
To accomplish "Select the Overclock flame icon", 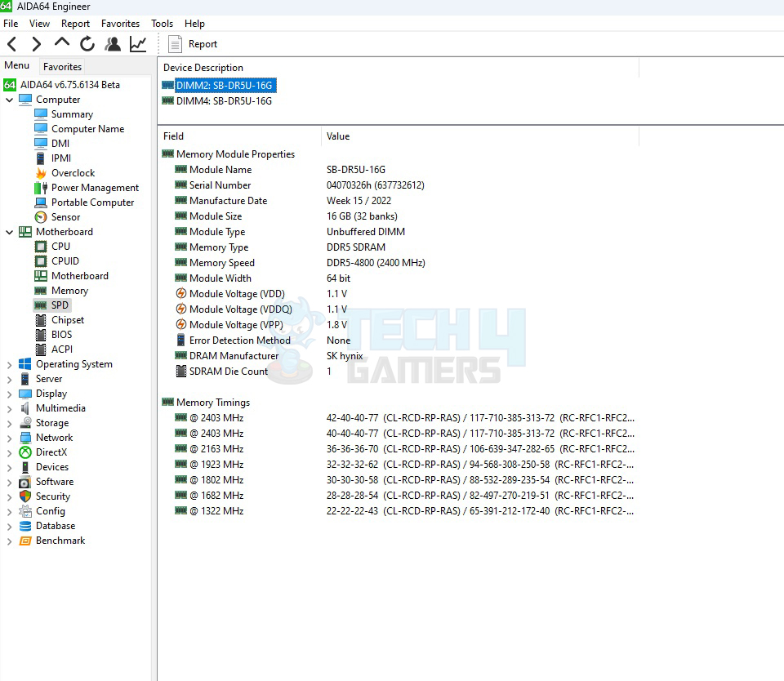I will [41, 173].
